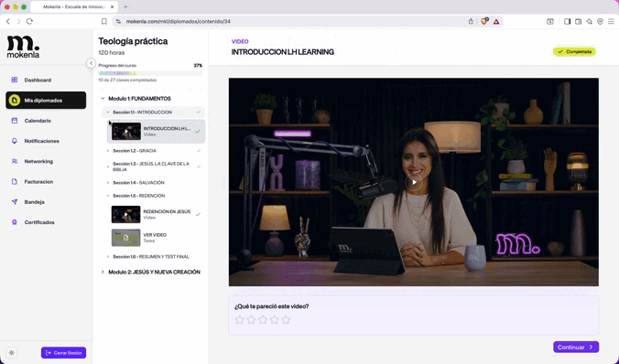This screenshot has height=364, width=619.
Task: Open the VER VIDEO tarea item
Action: click(x=157, y=238)
